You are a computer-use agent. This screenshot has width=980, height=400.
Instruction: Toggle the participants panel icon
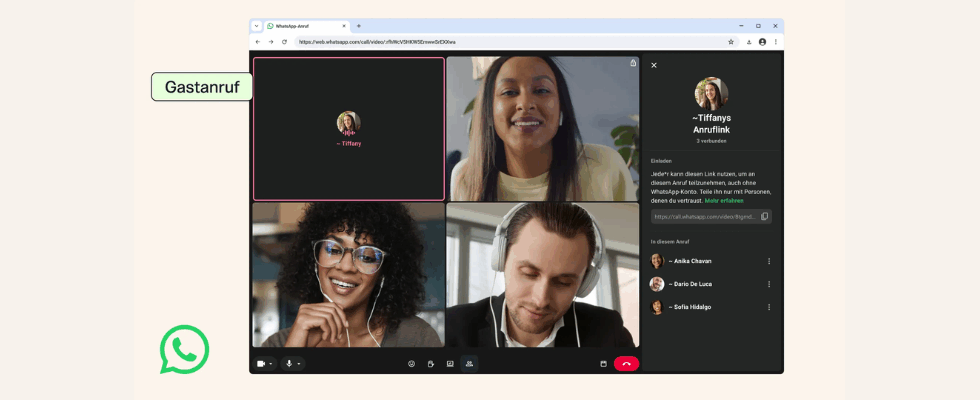click(x=469, y=364)
